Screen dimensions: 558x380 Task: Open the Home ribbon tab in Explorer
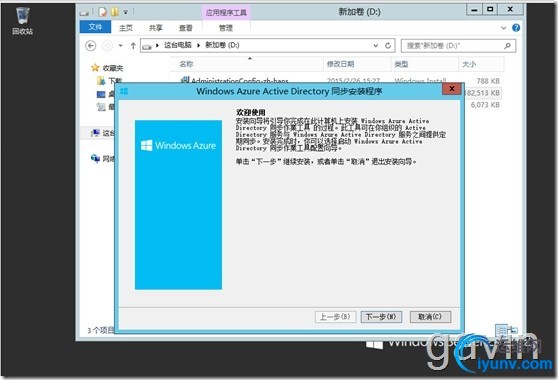126,28
